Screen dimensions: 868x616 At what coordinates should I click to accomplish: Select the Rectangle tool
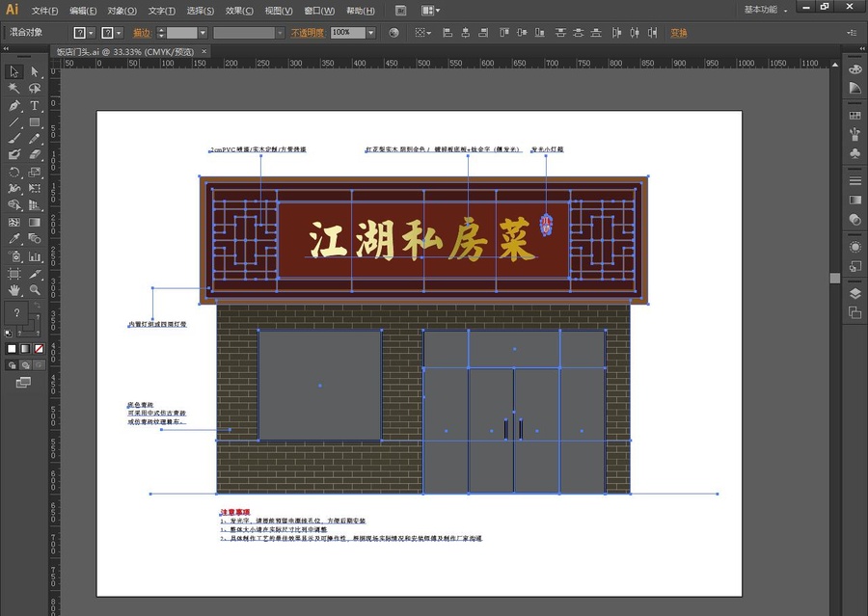(35, 121)
